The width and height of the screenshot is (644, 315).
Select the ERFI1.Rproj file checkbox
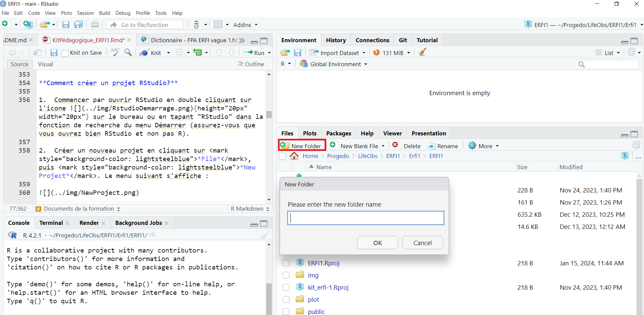[286, 263]
